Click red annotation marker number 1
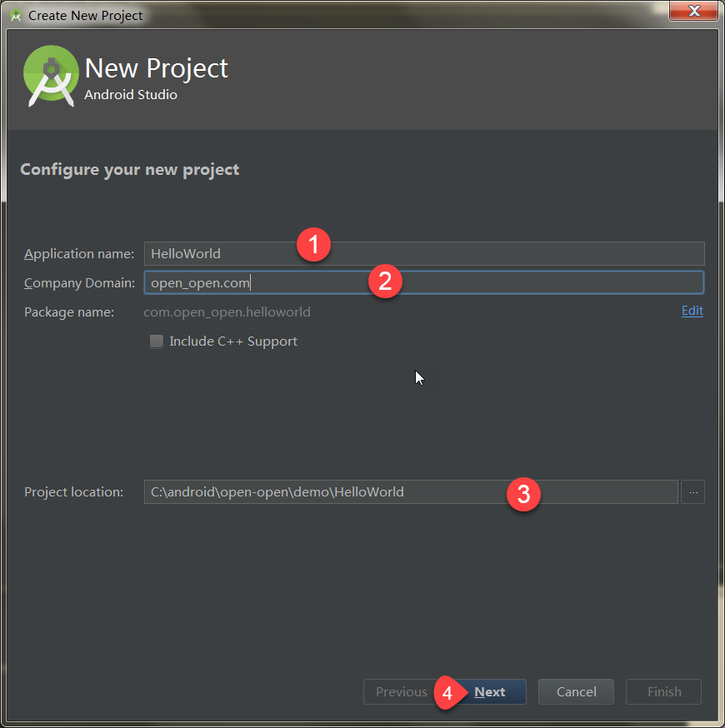 coord(313,244)
